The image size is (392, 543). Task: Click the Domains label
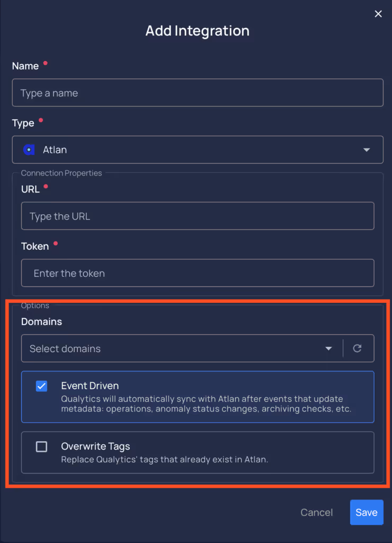point(41,321)
